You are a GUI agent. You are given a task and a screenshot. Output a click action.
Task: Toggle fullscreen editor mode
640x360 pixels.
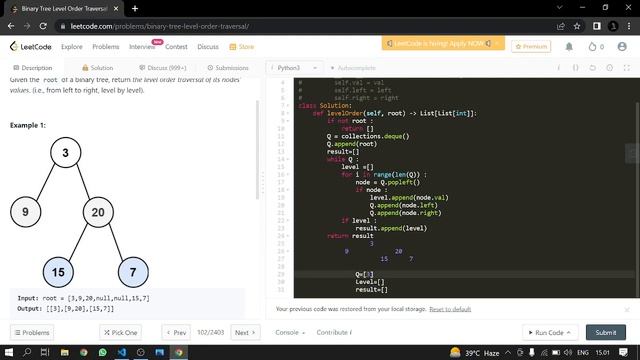coord(627,68)
